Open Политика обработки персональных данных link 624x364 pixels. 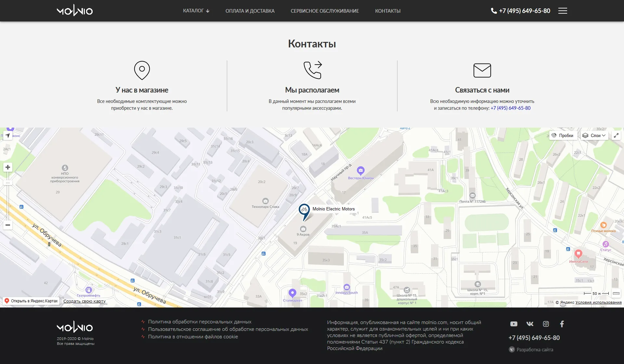click(x=200, y=322)
